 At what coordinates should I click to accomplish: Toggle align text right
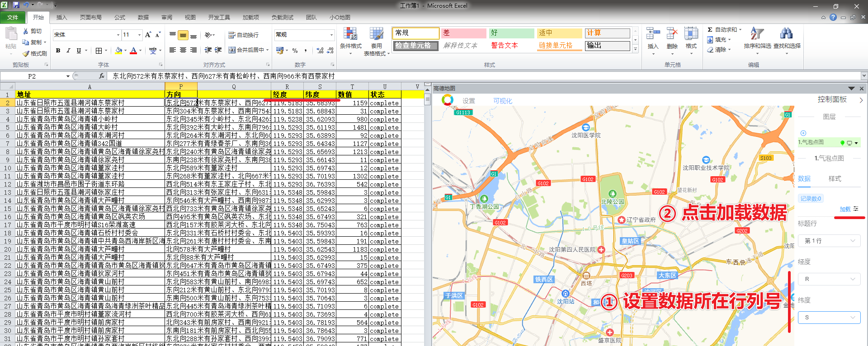point(193,50)
